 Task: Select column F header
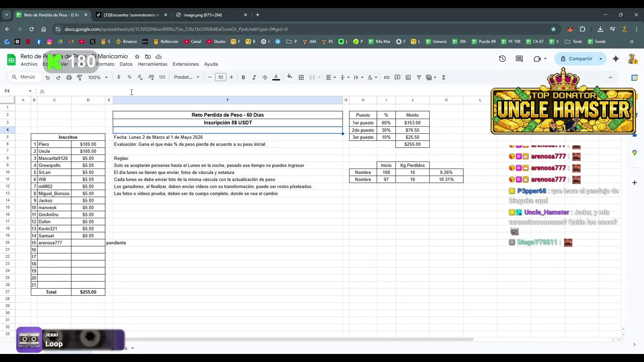227,100
